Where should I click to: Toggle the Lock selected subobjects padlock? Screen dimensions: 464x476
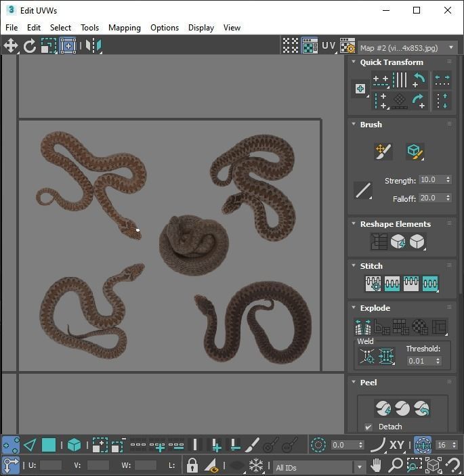click(192, 465)
